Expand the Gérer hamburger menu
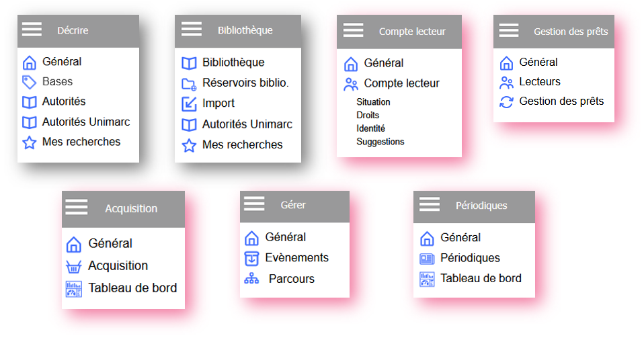This screenshot has height=346, width=644. tap(254, 204)
